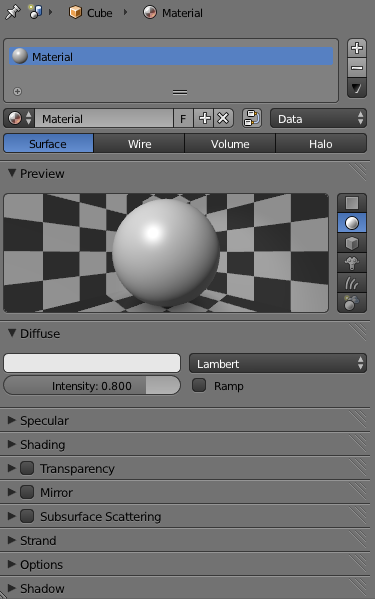Image resolution: width=375 pixels, height=599 pixels.
Task: Open the Lambert shader dropdown
Action: point(278,363)
